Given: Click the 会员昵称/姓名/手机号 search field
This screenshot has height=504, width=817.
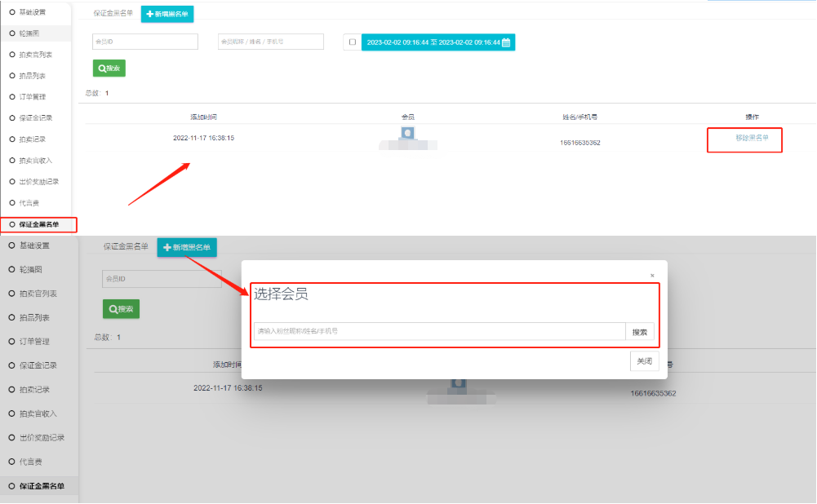Looking at the screenshot, I should coord(270,42).
